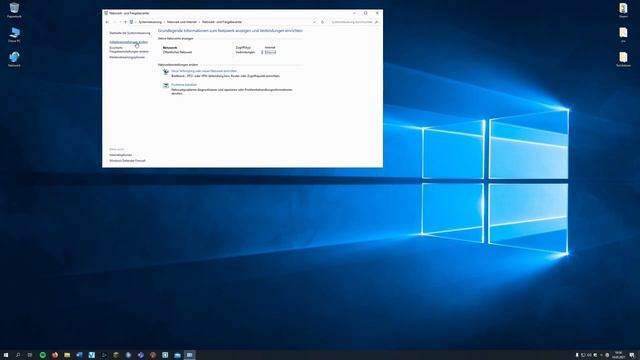Click Netzwerk- und Freigabecenter breadcrumb
The height and width of the screenshot is (360, 640).
pyautogui.click(x=222, y=22)
